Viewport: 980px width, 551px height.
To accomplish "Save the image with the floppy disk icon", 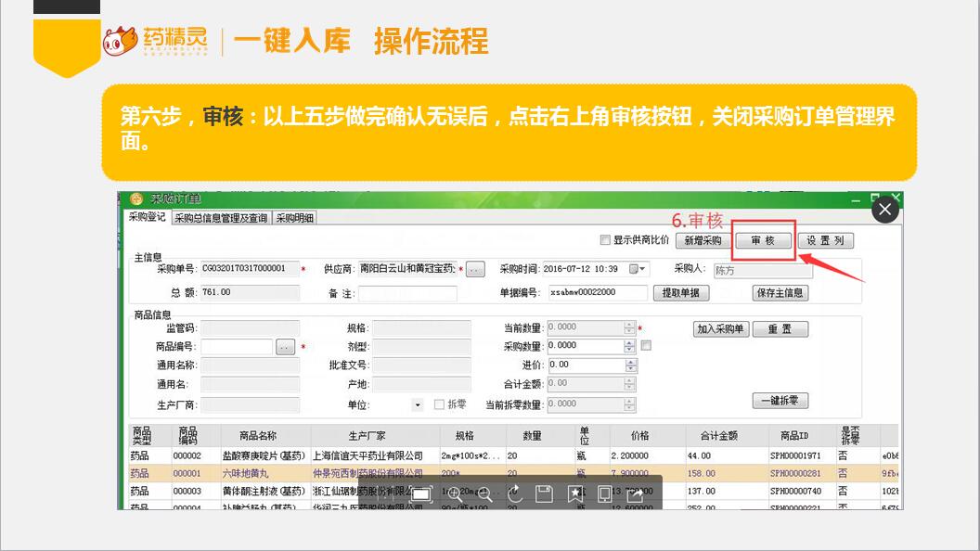I will pos(545,494).
